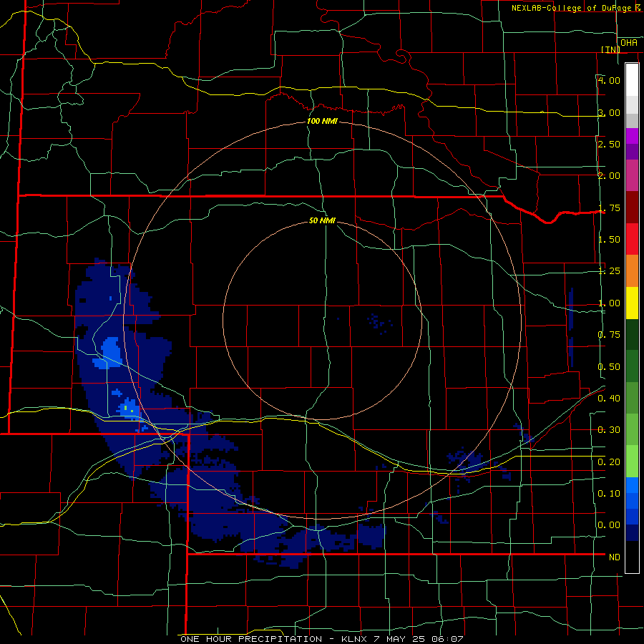
Task: Click the 0.40 legend value
Action: 609,399
